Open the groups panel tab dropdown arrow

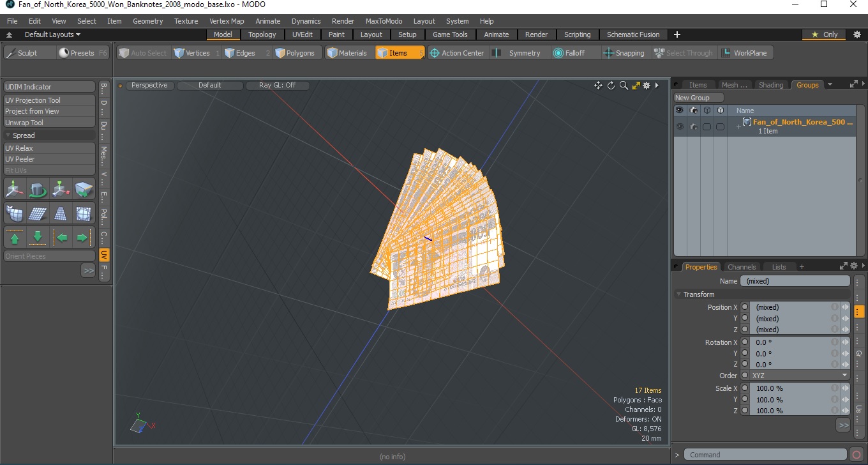coord(830,84)
